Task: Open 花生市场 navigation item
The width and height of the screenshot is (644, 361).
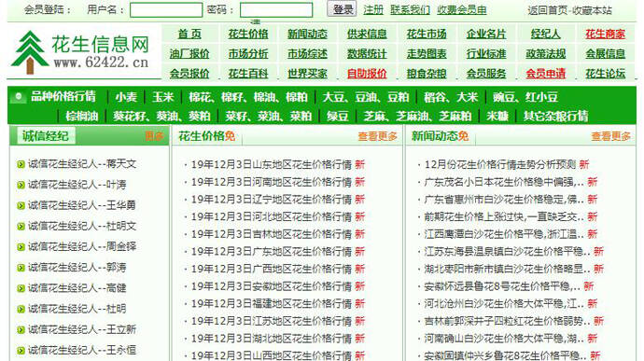Action: tap(427, 35)
